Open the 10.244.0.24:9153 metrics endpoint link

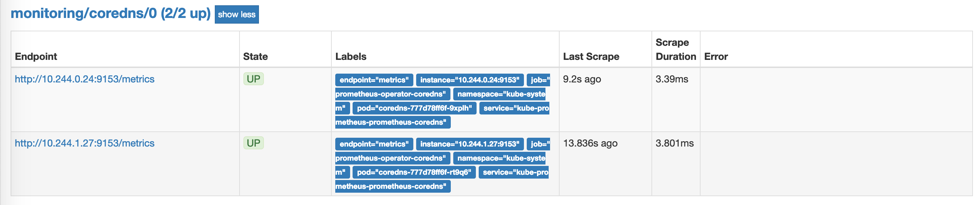(84, 79)
